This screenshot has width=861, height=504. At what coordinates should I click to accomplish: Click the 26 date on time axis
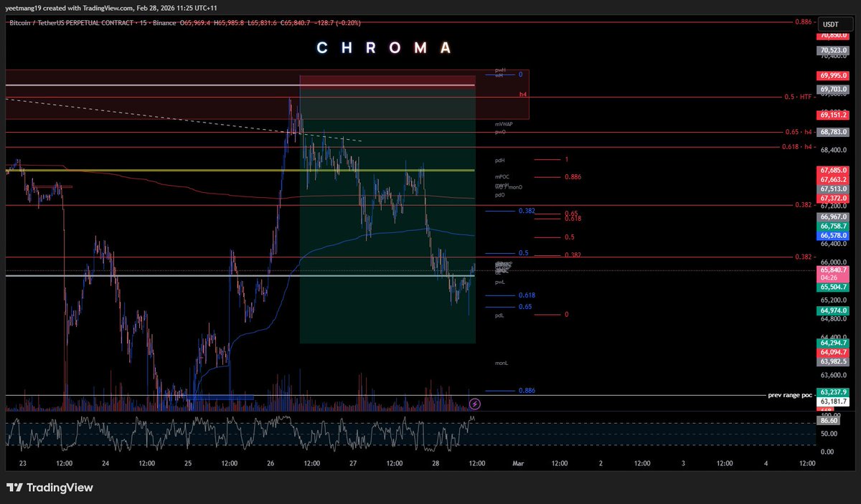tap(270, 464)
